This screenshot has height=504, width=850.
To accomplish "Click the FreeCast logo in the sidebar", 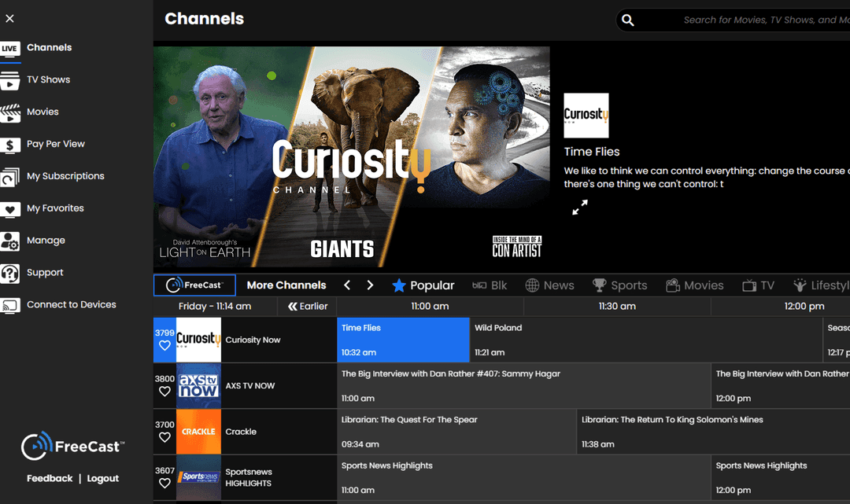I will click(72, 446).
